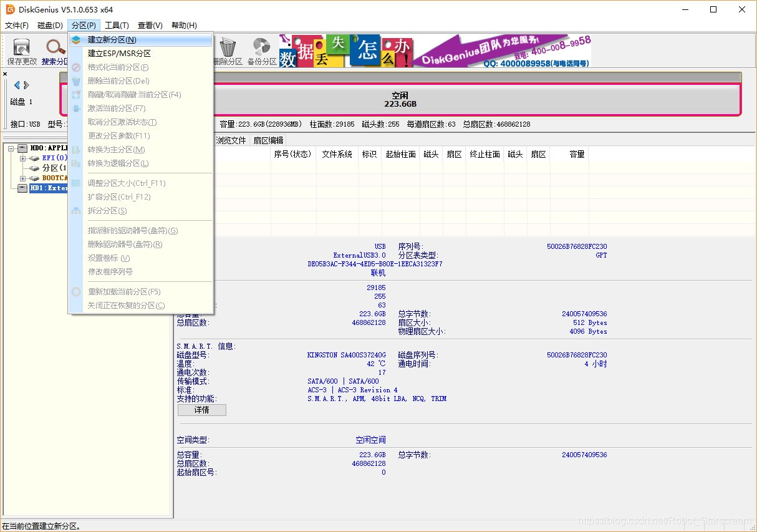Click the DiskGenius app icon in title bar
The height and width of the screenshot is (532, 757).
[10, 9]
